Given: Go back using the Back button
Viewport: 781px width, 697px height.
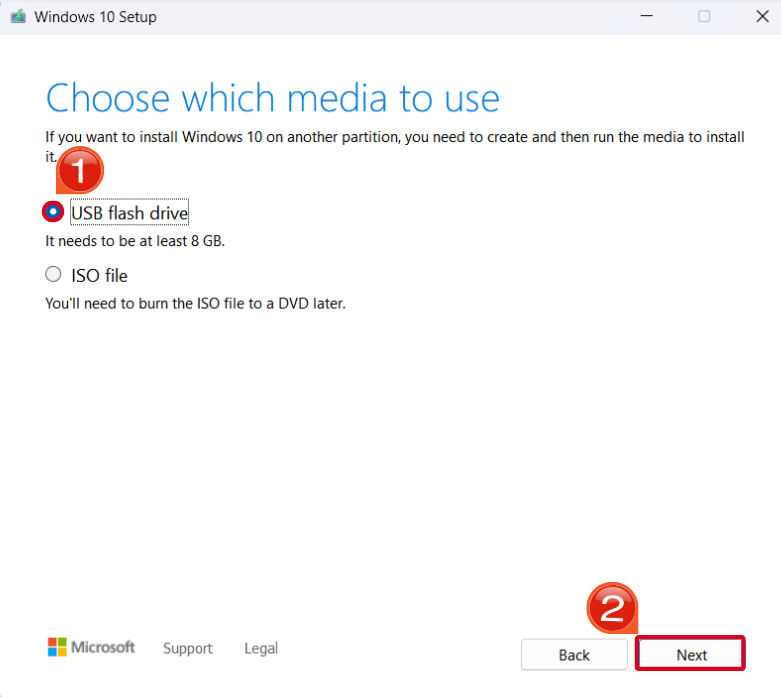Looking at the screenshot, I should 574,655.
